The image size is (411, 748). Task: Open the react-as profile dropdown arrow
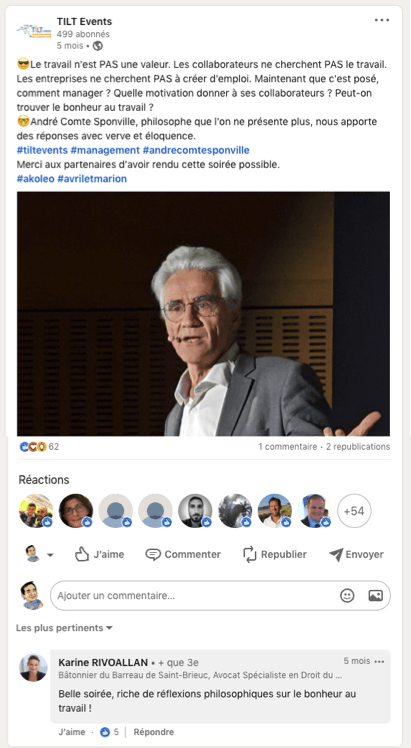click(x=50, y=555)
